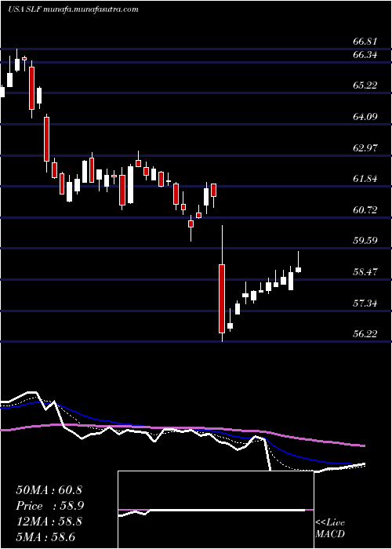This screenshot has width=392, height=549.
Task: Click the 66.34 price level label
Action: coord(365,55)
